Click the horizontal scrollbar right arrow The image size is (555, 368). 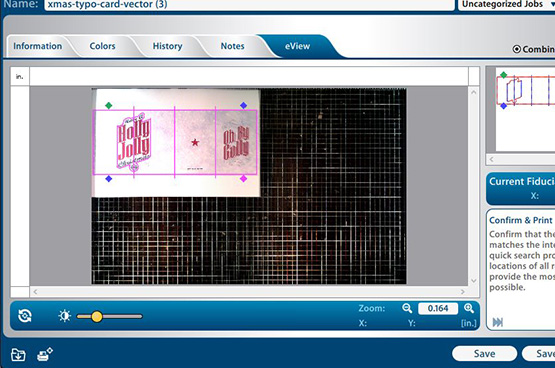click(x=463, y=292)
